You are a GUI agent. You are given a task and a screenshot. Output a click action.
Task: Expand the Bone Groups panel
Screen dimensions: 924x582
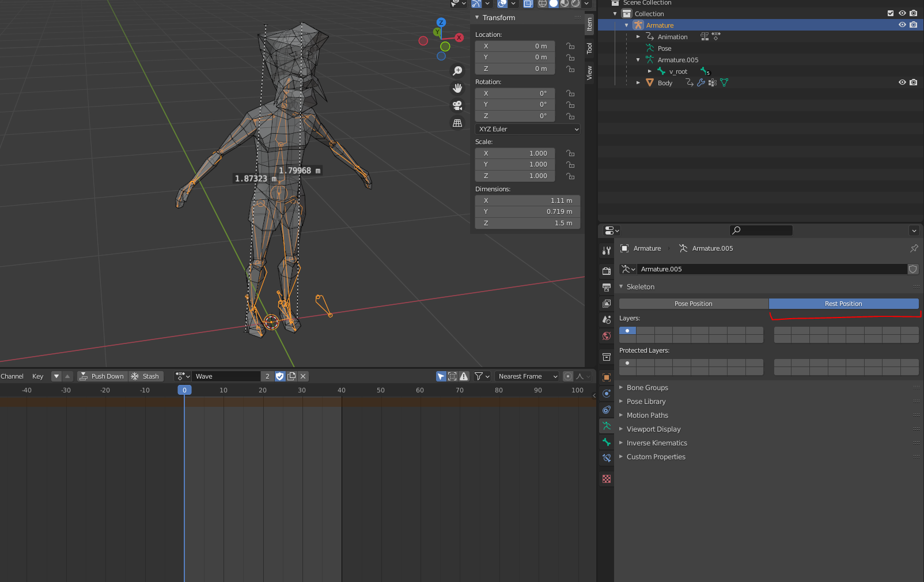(x=647, y=388)
